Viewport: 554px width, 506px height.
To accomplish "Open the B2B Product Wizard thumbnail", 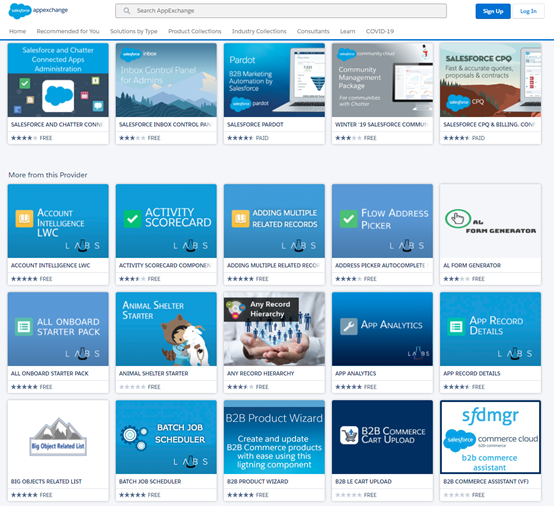I will (x=274, y=437).
